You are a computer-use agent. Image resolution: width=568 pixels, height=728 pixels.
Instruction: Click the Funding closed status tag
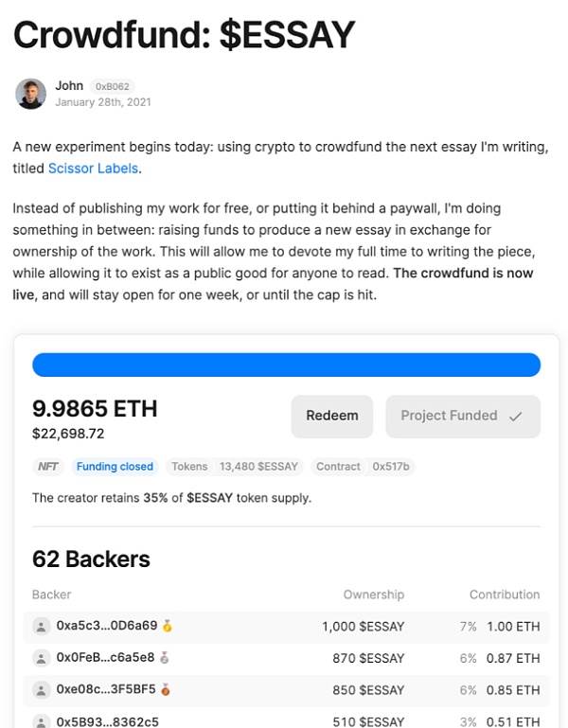[x=115, y=466]
